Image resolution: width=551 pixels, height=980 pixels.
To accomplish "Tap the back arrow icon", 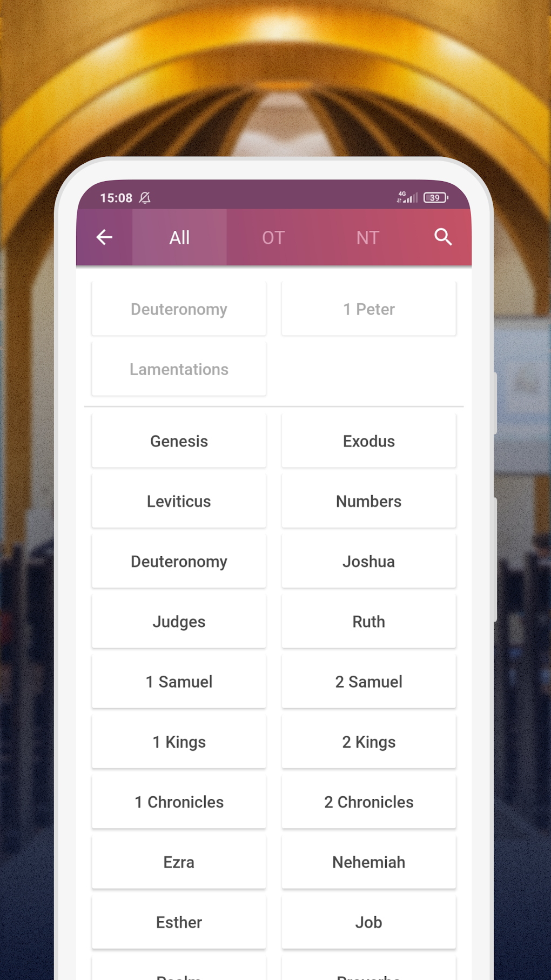I will click(x=104, y=237).
